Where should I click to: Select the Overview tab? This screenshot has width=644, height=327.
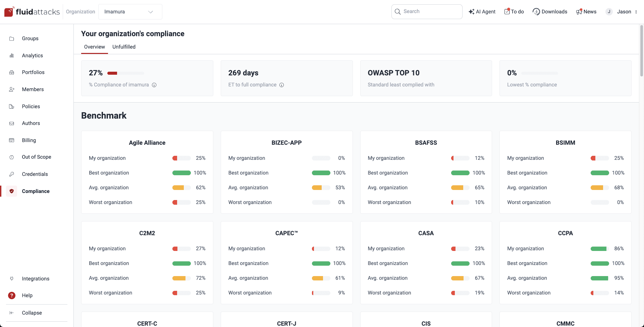94,47
